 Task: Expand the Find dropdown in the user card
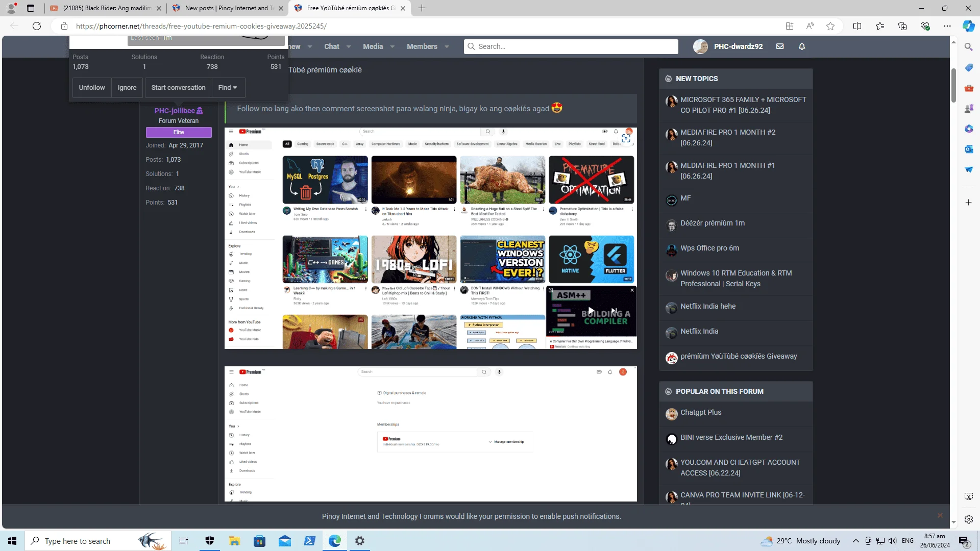[228, 88]
